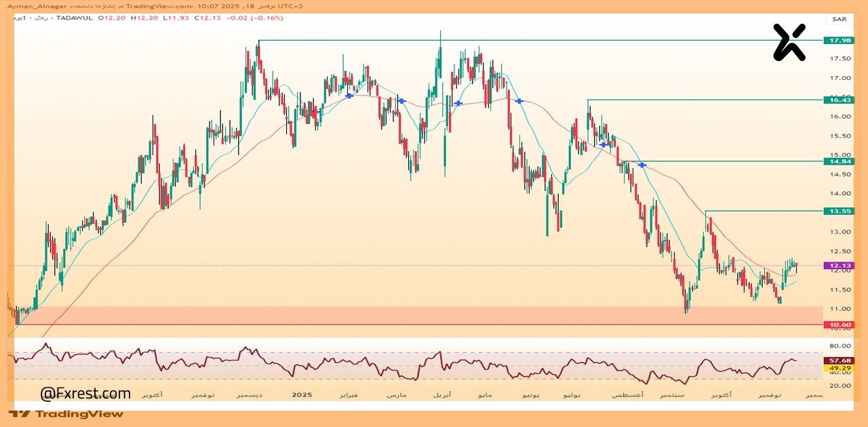
Task: Click the 14.84 green price label
Action: pyautogui.click(x=837, y=161)
